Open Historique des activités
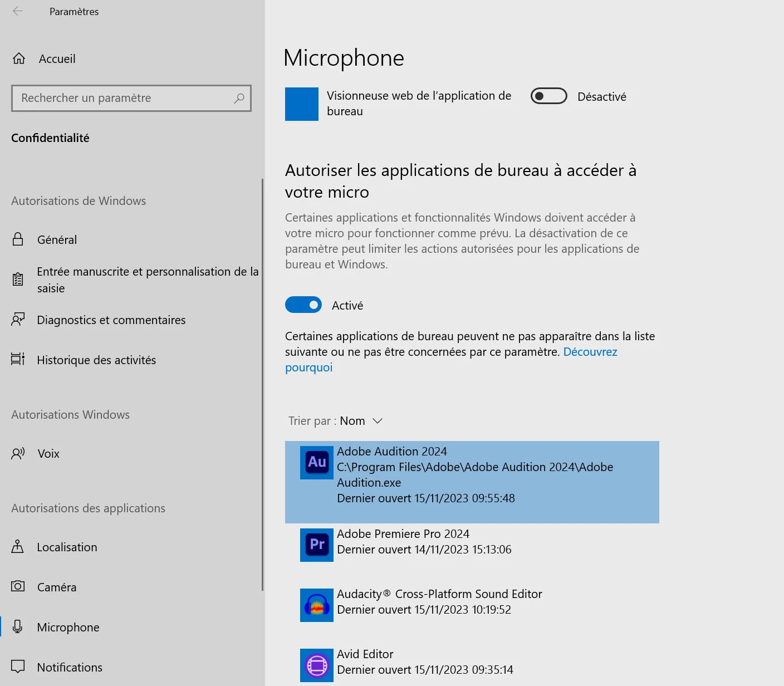The image size is (784, 686). pyautogui.click(x=131, y=360)
